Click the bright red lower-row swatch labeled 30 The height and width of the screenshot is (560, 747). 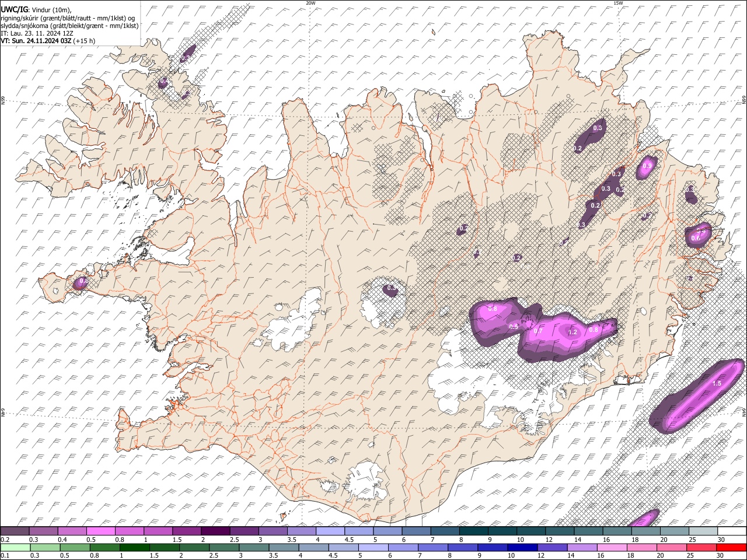coord(731,547)
